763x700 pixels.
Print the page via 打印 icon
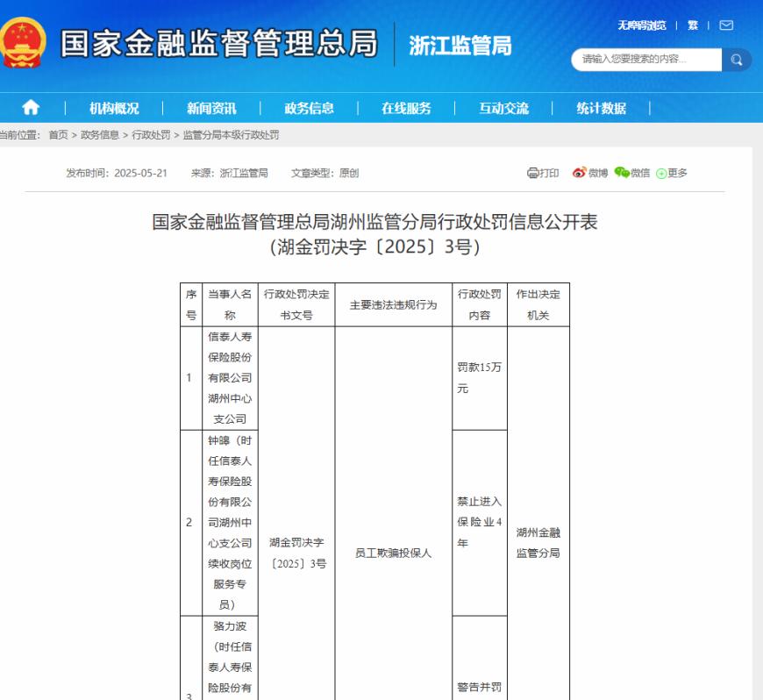(543, 173)
